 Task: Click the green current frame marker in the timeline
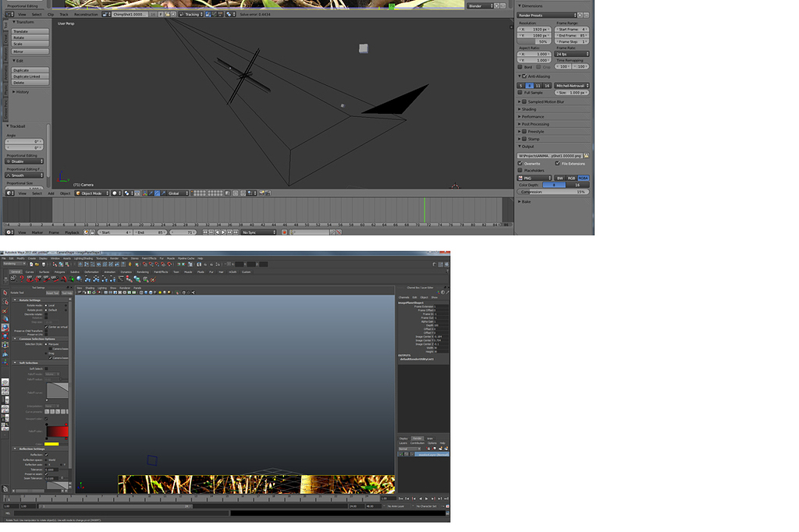click(x=424, y=210)
